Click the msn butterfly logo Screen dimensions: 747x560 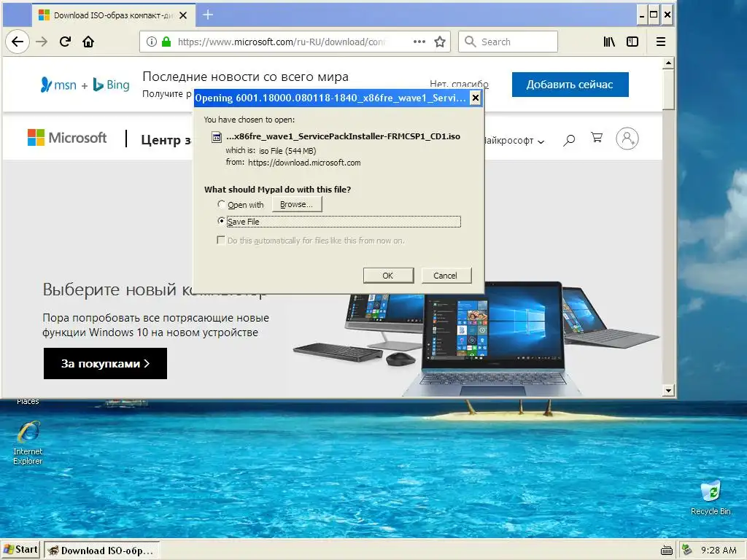click(58, 85)
